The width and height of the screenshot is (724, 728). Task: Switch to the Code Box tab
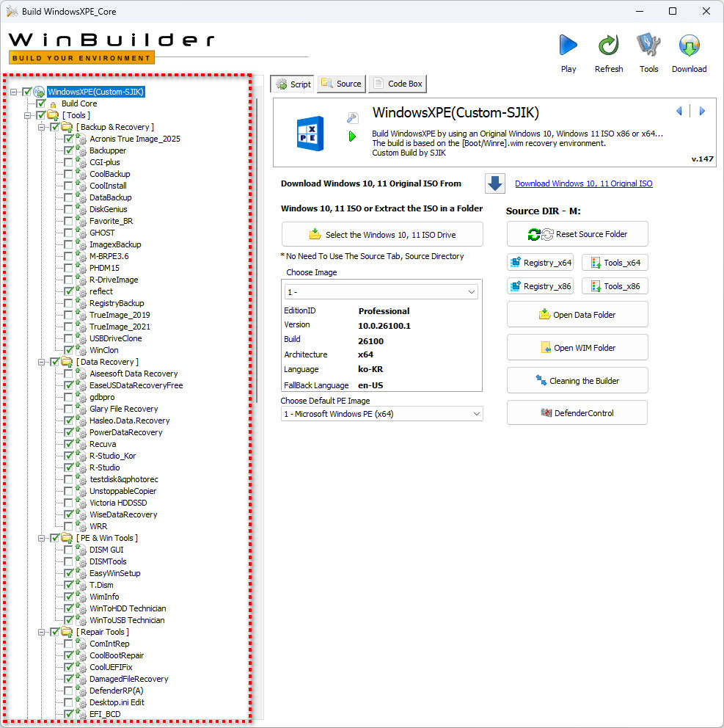(398, 84)
